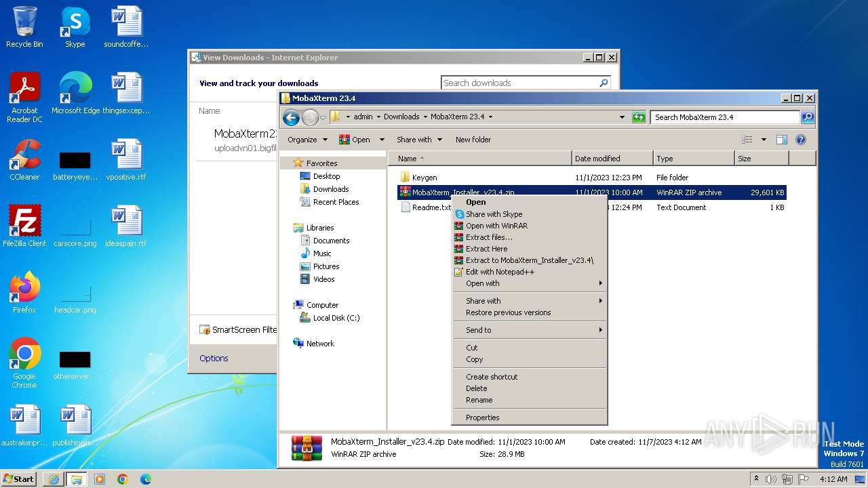
Task: Open Send to submenu
Action: pyautogui.click(x=530, y=330)
